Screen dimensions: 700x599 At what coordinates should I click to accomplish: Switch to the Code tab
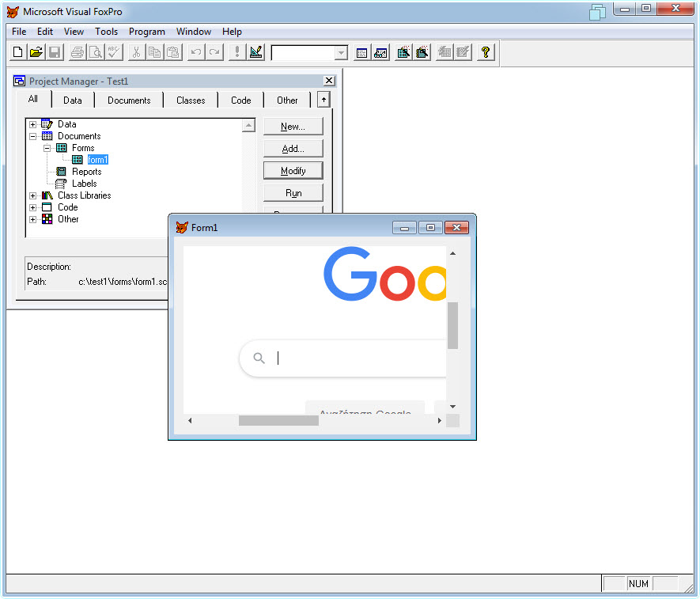(x=240, y=100)
